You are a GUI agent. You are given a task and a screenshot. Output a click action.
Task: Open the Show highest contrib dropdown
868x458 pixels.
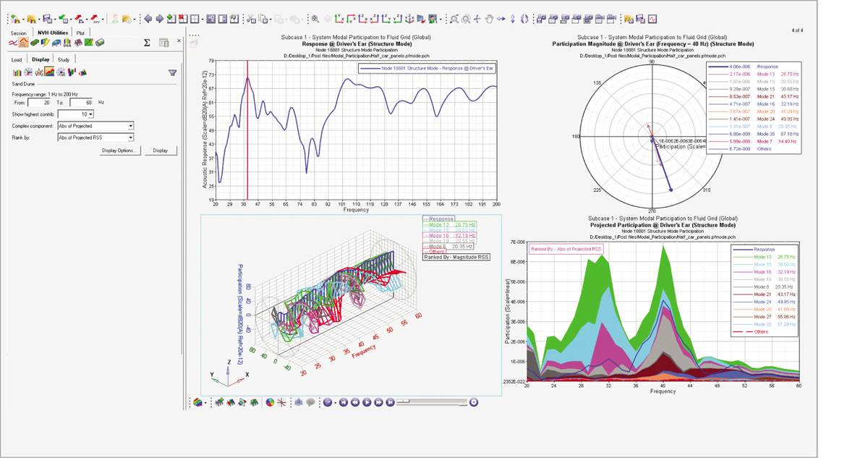tap(90, 114)
